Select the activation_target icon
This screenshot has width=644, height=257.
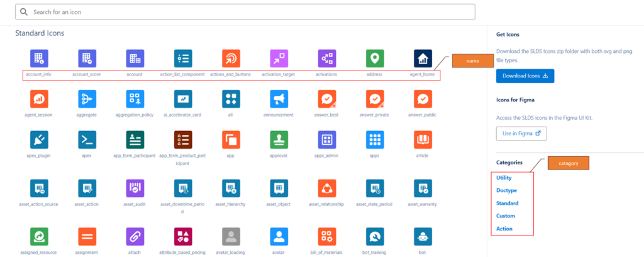point(279,59)
